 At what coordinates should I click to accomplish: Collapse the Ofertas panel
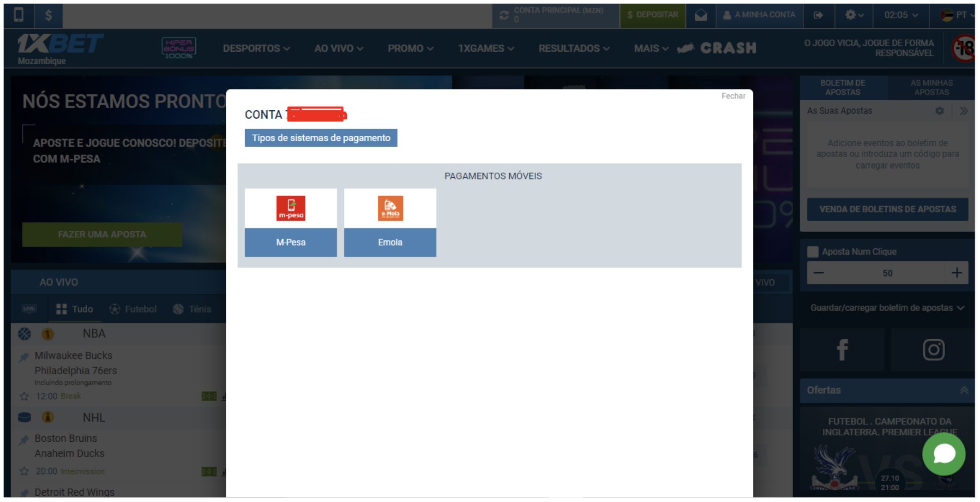[964, 390]
